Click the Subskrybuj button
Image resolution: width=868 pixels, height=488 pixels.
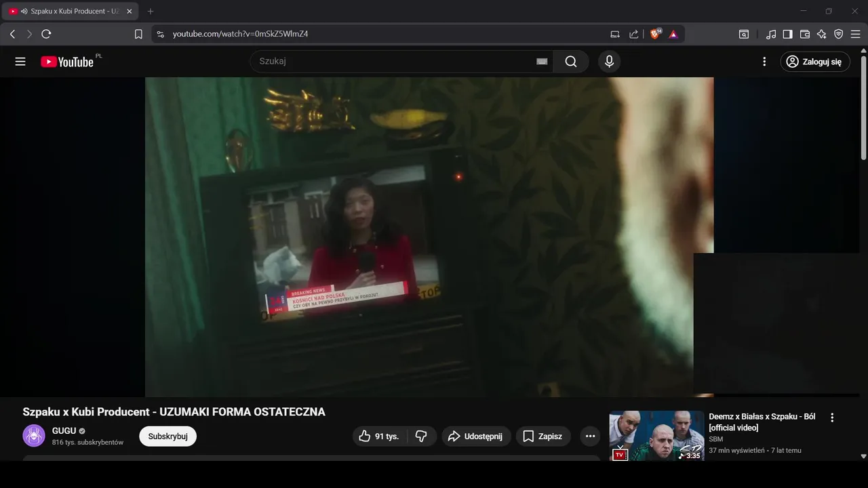click(x=167, y=436)
